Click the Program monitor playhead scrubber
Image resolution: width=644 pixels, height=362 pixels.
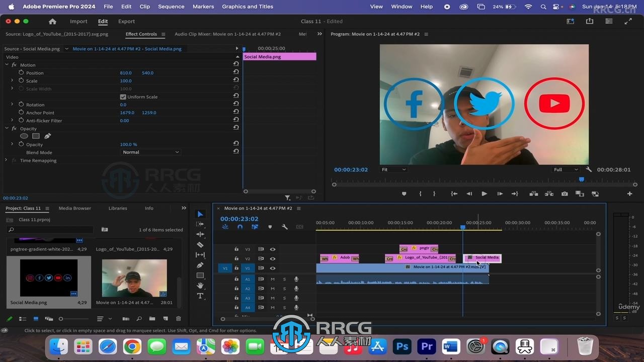(582, 179)
